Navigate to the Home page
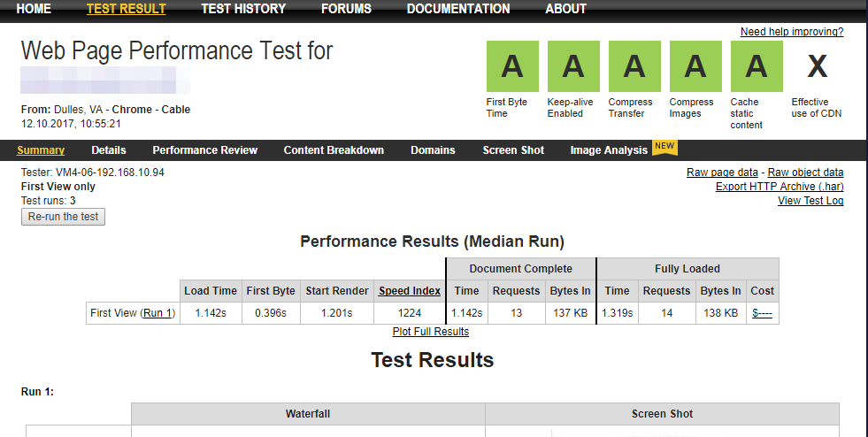The image size is (868, 437). pos(34,9)
